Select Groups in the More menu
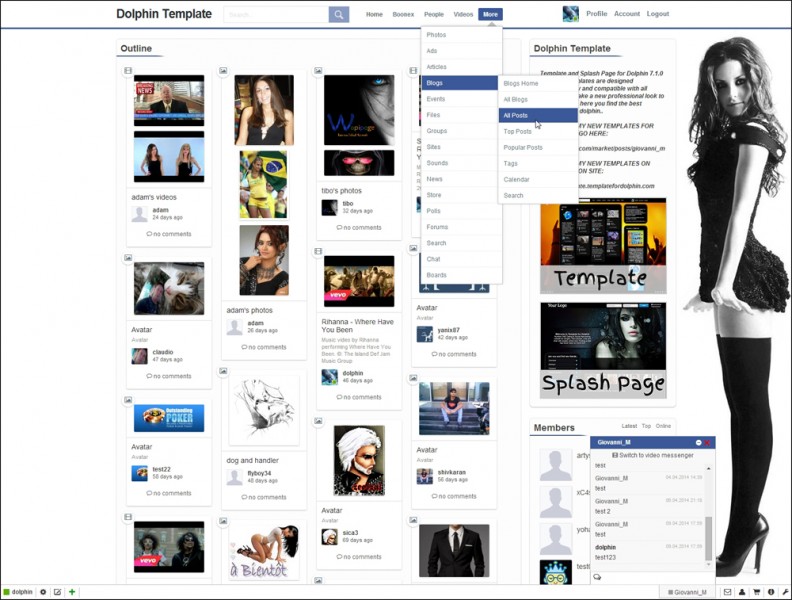This screenshot has width=792, height=600. click(x=461, y=131)
